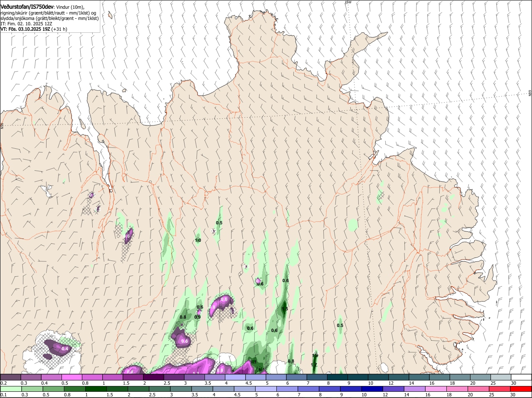Pick the palest green rain-scale swatch labeled 0.1
Screen dimensions: 532x398
tap(11, 389)
